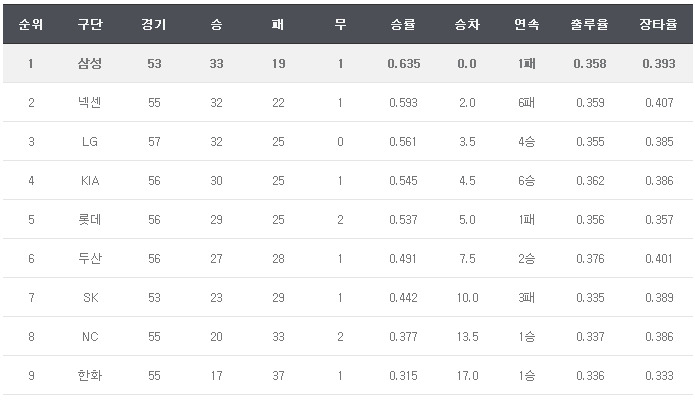Image resolution: width=695 pixels, height=400 pixels.
Task: Sort by the 구단 column header
Action: (90, 24)
